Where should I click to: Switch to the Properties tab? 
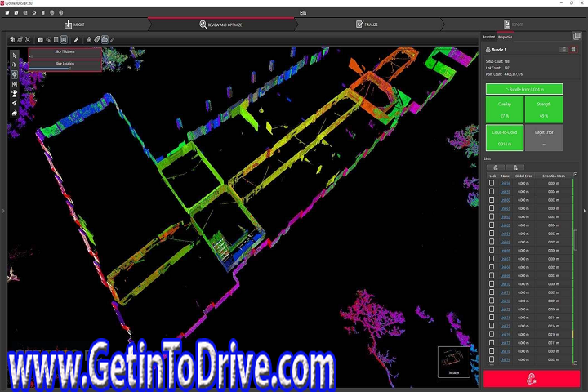(x=506, y=37)
